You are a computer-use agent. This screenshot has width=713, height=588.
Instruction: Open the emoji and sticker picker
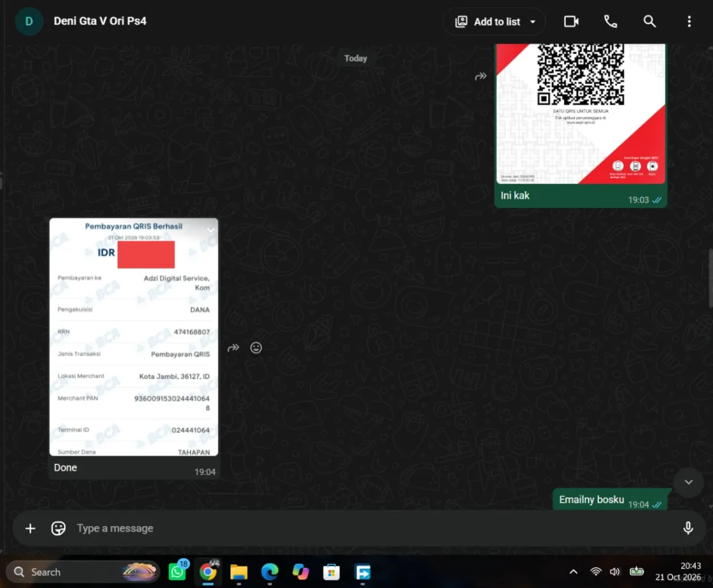[x=58, y=529]
